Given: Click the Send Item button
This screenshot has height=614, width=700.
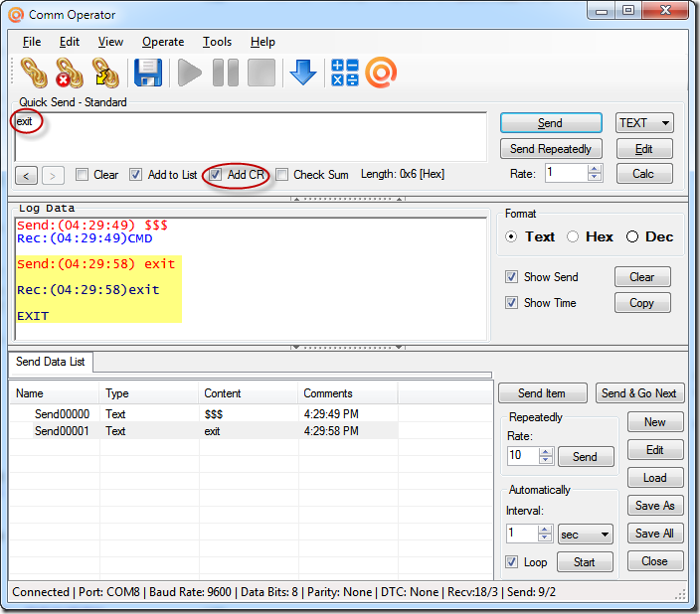Looking at the screenshot, I should point(543,393).
